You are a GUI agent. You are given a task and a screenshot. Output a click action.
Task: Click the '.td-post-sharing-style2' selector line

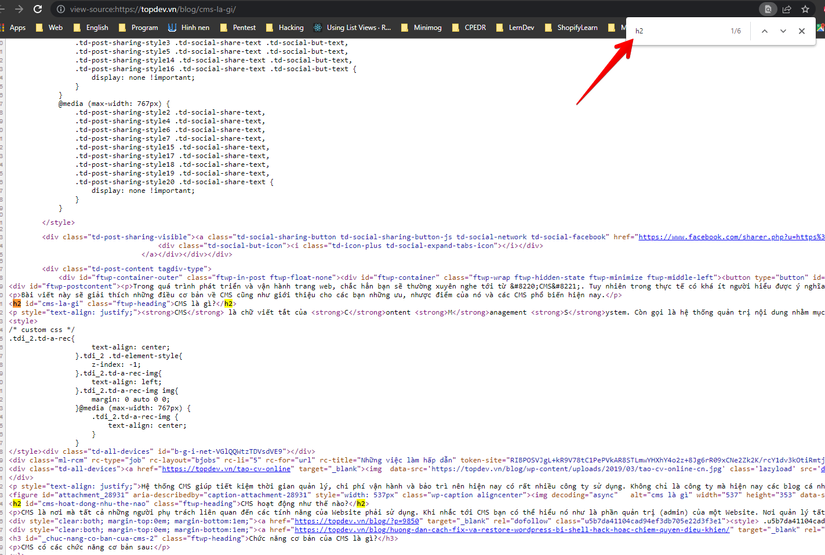(170, 113)
